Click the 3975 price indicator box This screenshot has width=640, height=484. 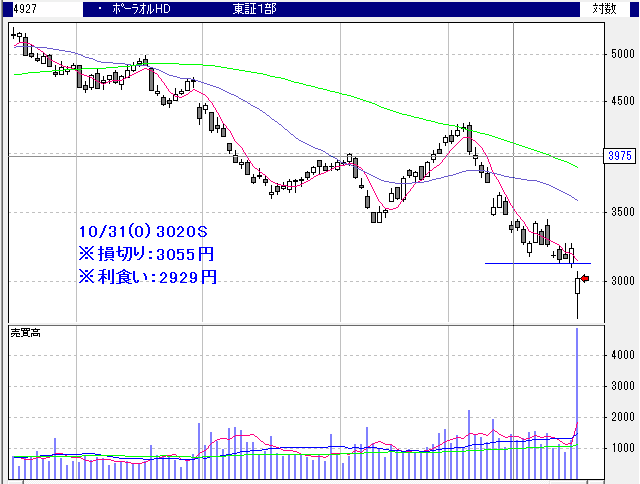pyautogui.click(x=621, y=156)
